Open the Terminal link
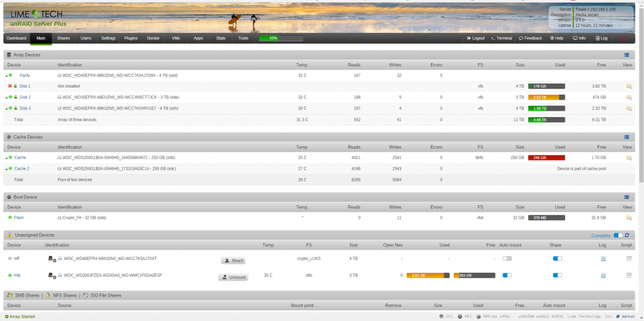 502,38
